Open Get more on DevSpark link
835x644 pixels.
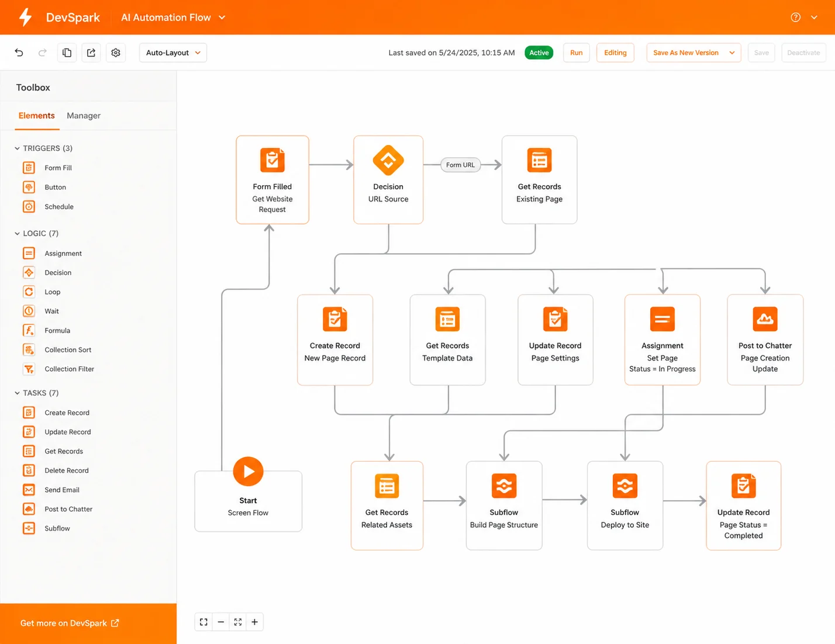[70, 623]
